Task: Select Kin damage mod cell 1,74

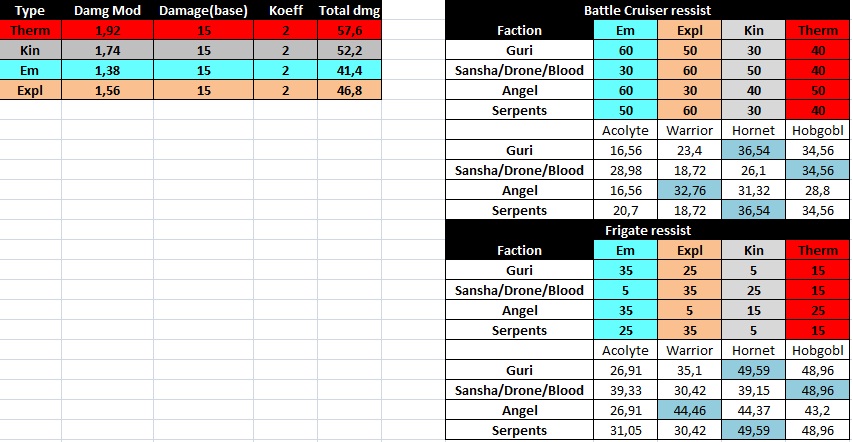Action: 108,51
